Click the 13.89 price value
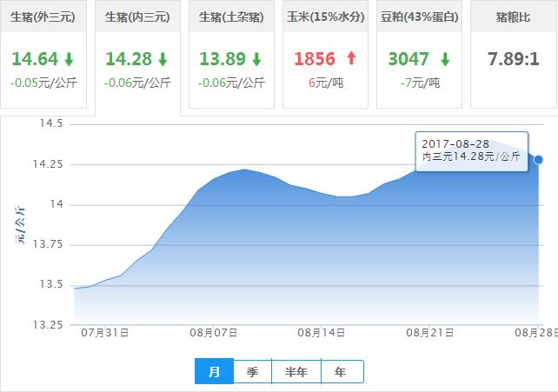Image resolution: width=558 pixels, height=392 pixels. tap(223, 59)
